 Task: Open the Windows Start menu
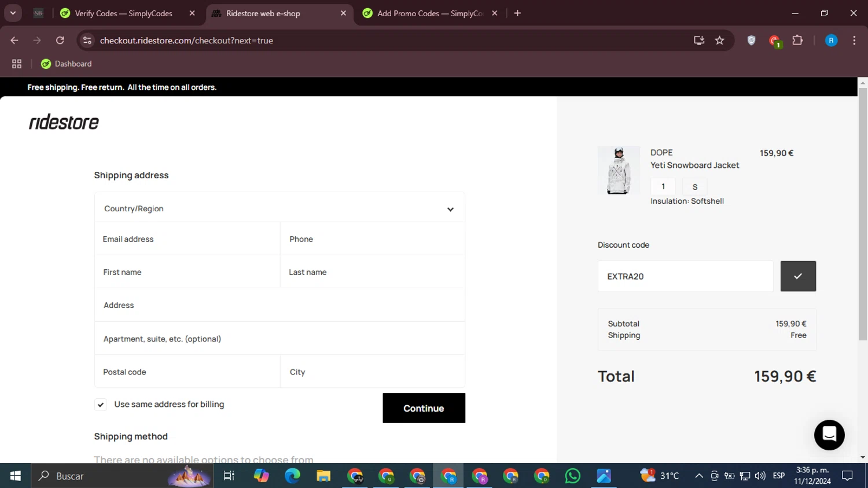point(16,476)
